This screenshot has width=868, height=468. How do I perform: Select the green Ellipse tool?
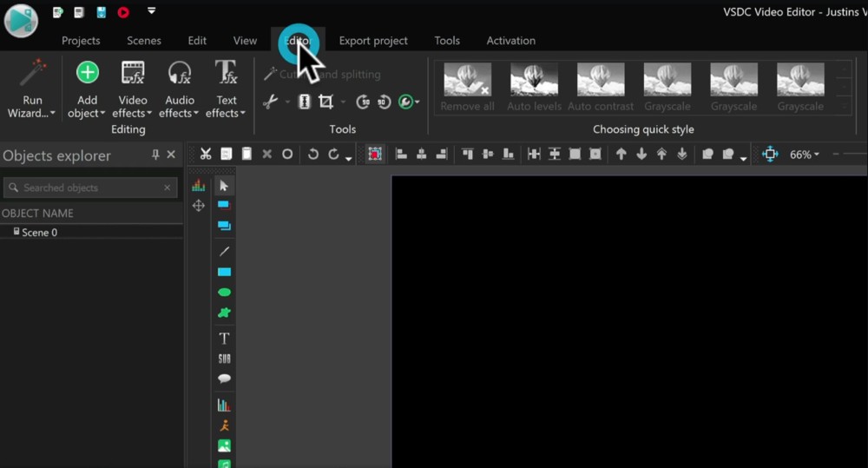(x=224, y=293)
